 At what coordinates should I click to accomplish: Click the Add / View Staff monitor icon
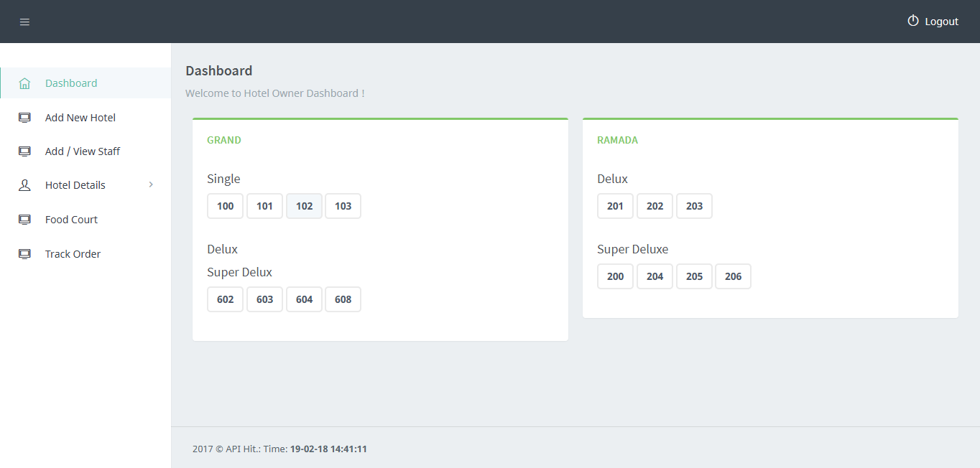pos(24,151)
